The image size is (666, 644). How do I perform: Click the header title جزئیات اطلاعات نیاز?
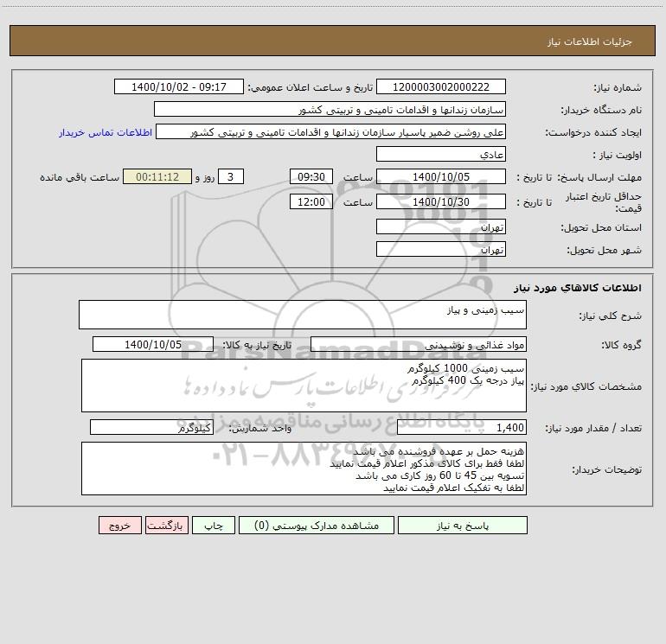pyautogui.click(x=590, y=41)
